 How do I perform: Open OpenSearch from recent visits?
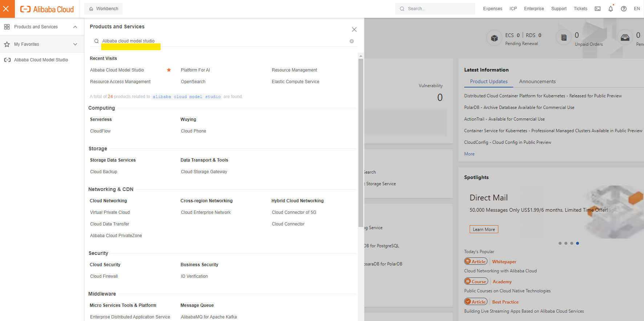(193, 82)
